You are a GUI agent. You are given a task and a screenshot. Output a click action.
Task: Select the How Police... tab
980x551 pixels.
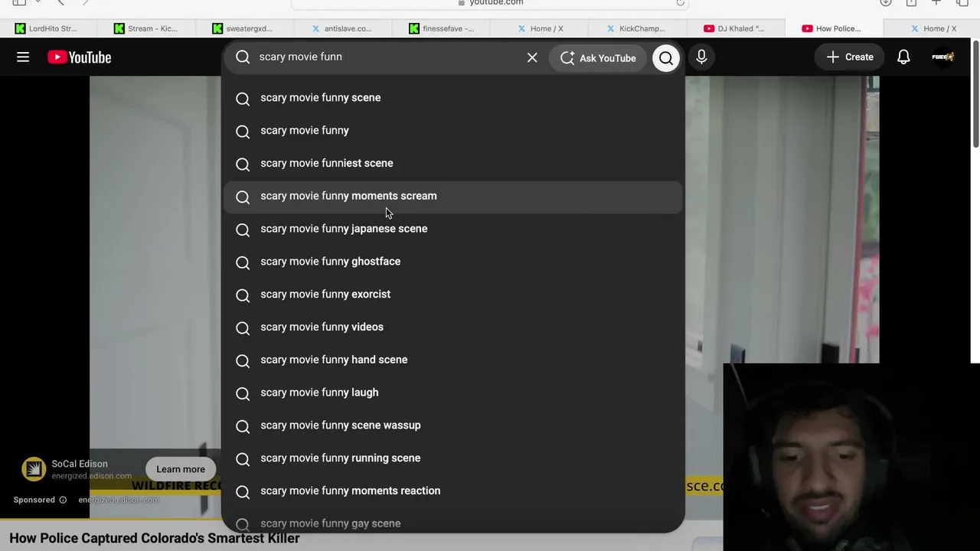pyautogui.click(x=833, y=28)
